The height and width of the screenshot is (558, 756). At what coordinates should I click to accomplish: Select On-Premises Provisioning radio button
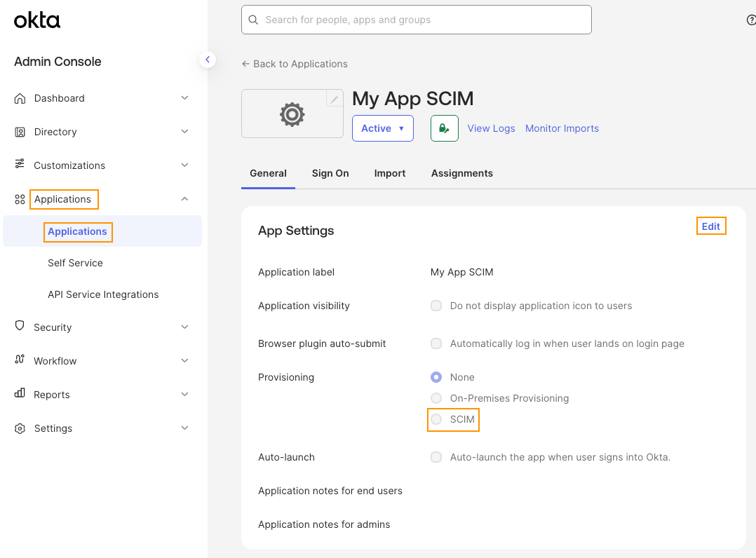point(436,398)
